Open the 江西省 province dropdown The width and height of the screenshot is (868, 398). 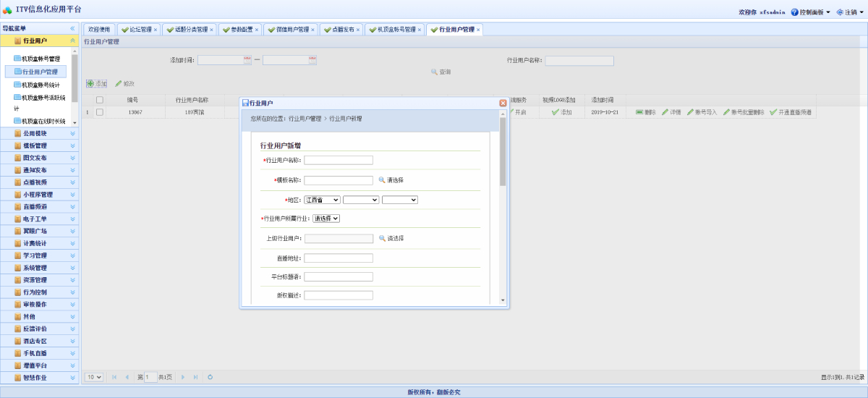322,200
